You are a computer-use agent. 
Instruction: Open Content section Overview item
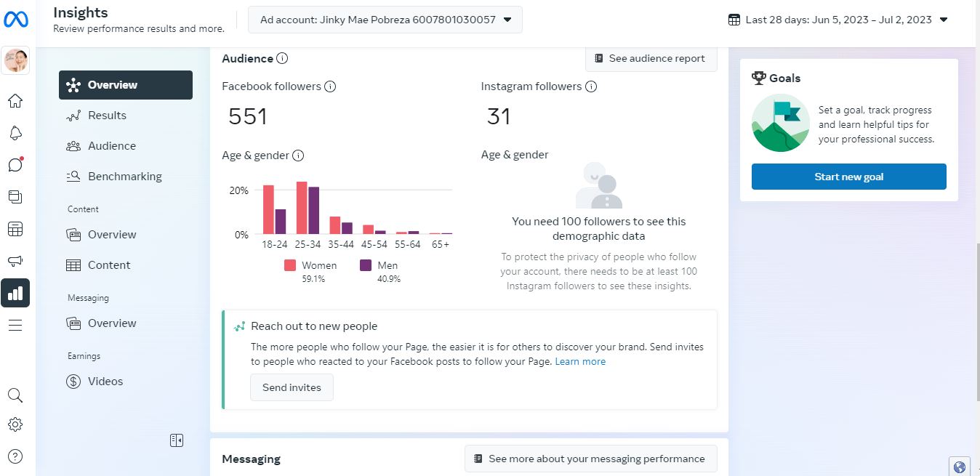(x=126, y=235)
